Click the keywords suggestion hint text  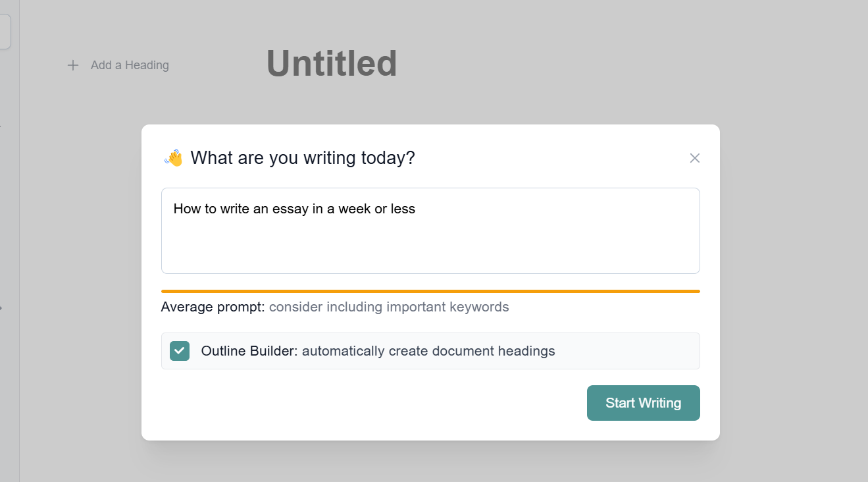[388, 307]
